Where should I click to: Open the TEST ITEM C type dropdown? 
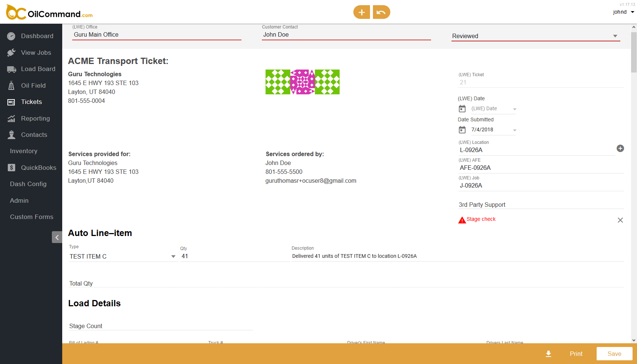coord(123,256)
